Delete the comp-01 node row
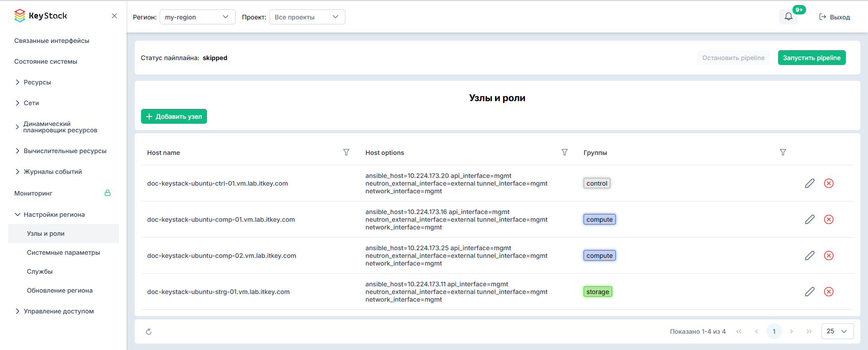 tap(829, 219)
